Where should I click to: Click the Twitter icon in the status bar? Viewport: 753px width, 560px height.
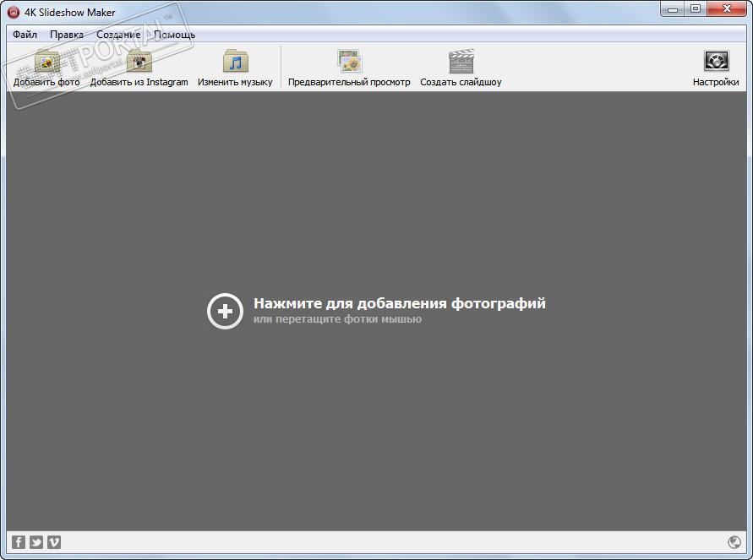click(x=36, y=542)
